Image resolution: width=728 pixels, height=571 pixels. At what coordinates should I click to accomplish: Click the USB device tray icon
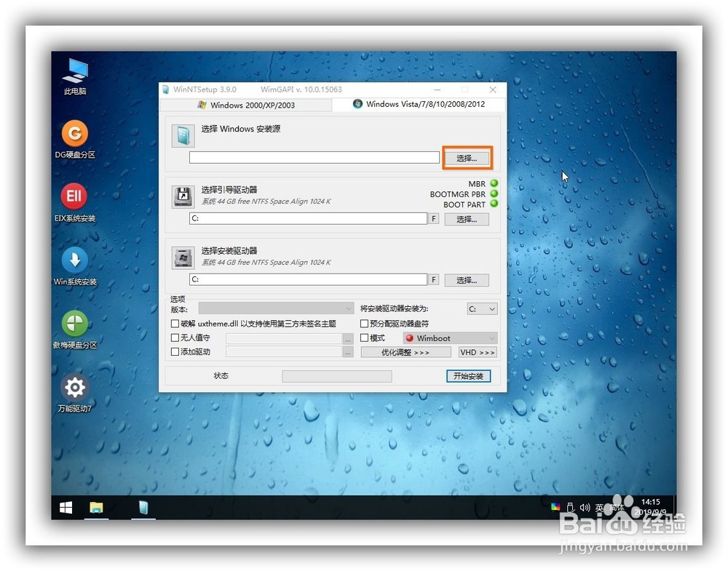pos(571,508)
